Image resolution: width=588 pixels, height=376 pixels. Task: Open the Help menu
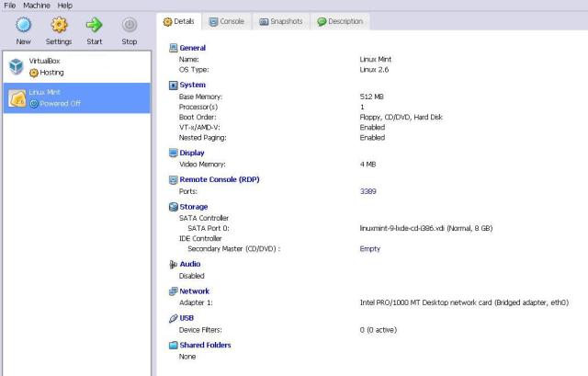click(65, 6)
